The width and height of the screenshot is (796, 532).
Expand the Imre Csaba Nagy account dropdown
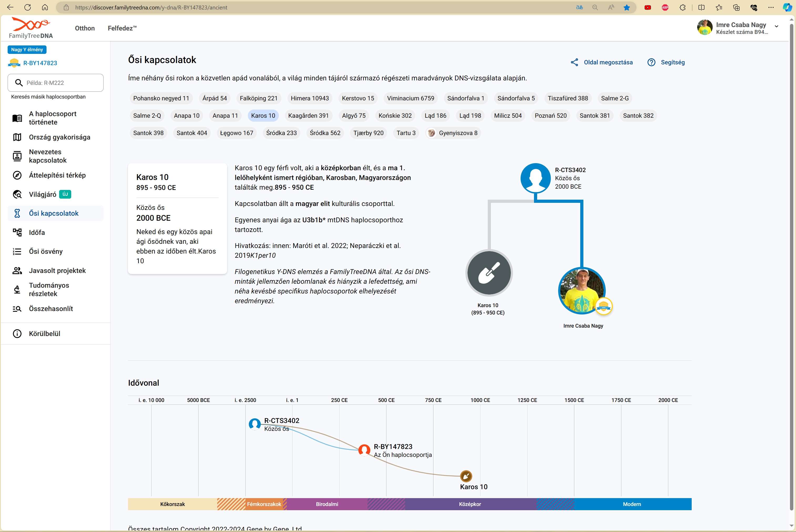click(x=776, y=27)
